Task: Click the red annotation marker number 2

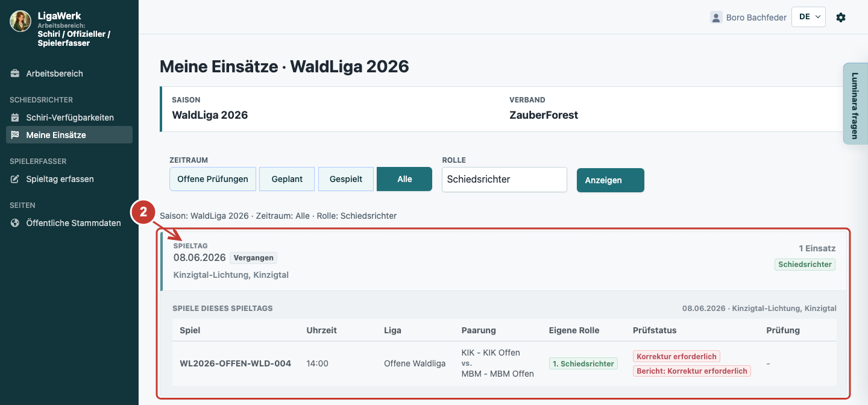Action: pos(143,212)
